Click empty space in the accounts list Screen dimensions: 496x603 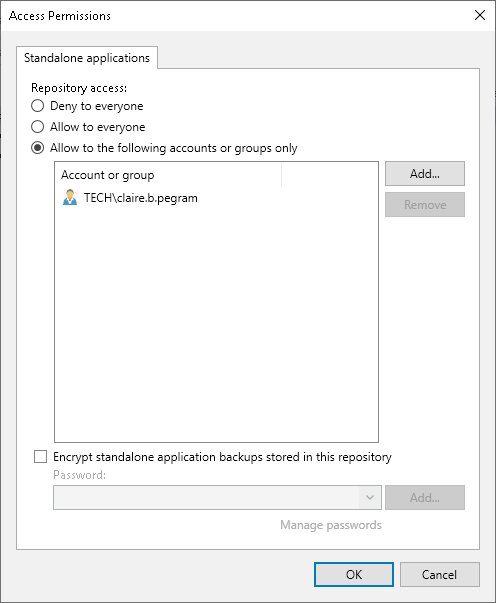[216, 327]
